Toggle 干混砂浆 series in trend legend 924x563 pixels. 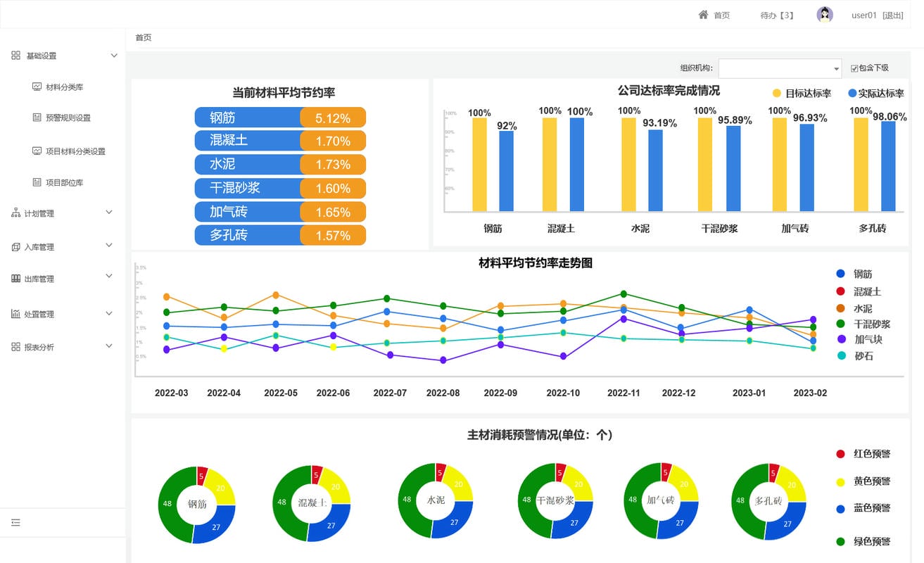click(863, 324)
